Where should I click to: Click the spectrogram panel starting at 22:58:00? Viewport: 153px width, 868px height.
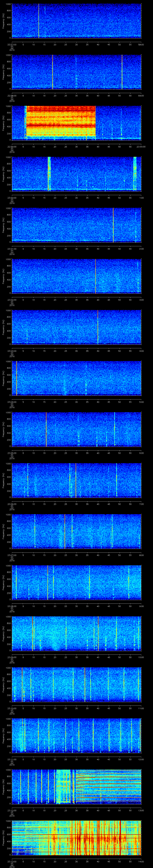[77, 72]
